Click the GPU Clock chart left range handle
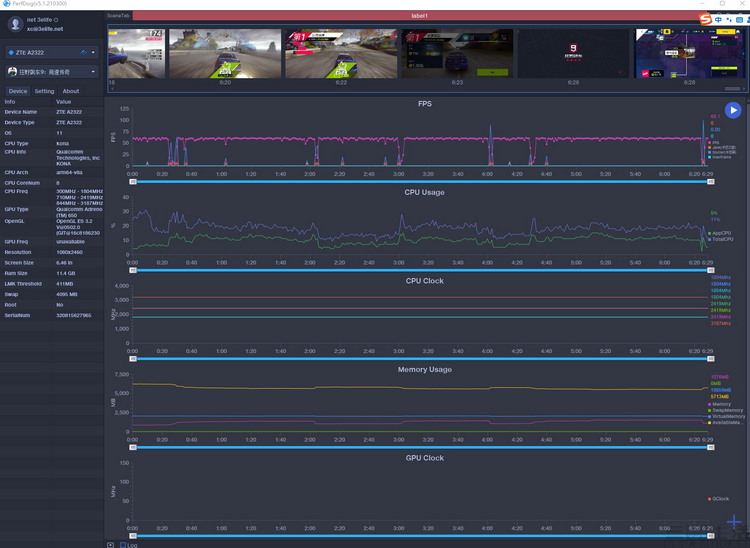 pyautogui.click(x=133, y=536)
